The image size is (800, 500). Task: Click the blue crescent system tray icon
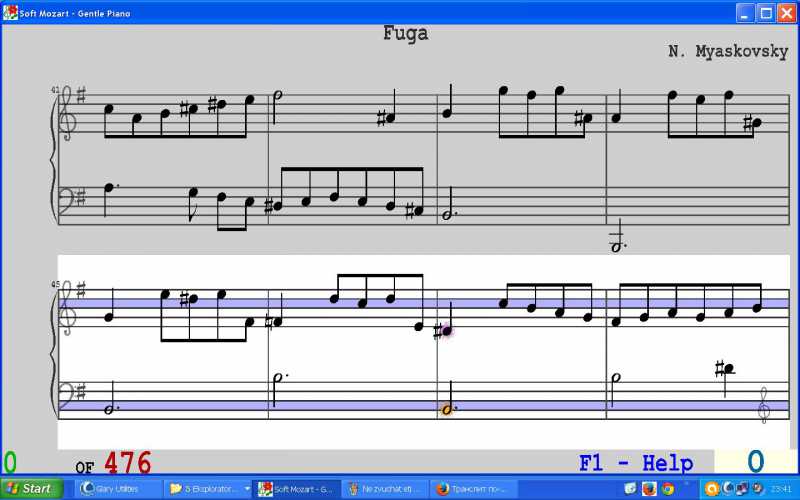[x=728, y=489]
